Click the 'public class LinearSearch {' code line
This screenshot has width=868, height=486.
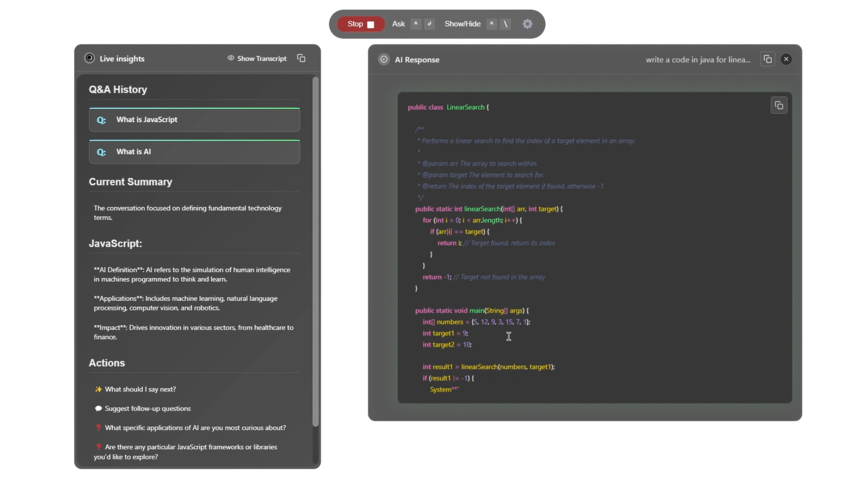[x=448, y=108]
